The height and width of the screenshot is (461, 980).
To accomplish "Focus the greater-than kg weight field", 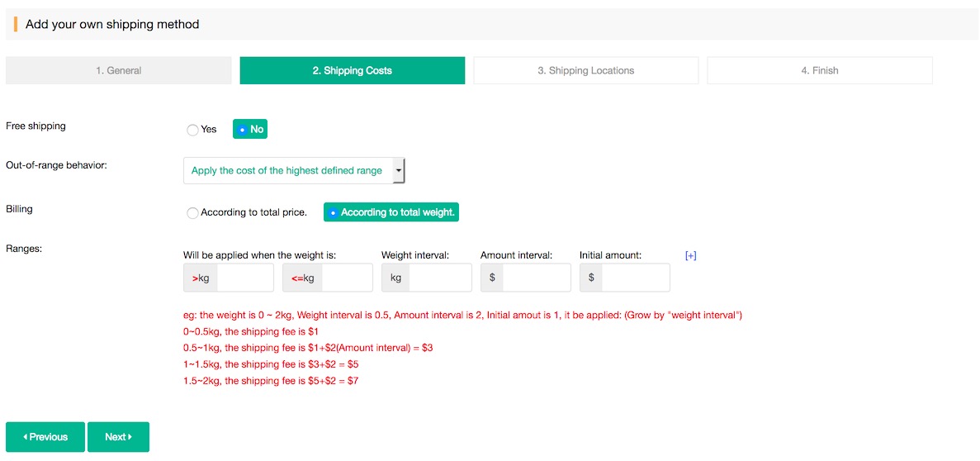I will pyautogui.click(x=244, y=278).
